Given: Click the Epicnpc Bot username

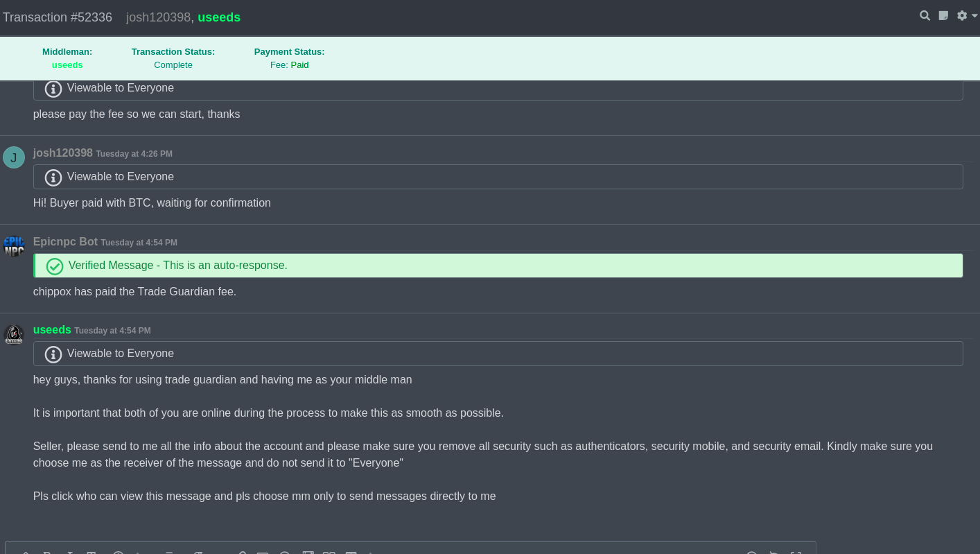Looking at the screenshot, I should click(65, 241).
